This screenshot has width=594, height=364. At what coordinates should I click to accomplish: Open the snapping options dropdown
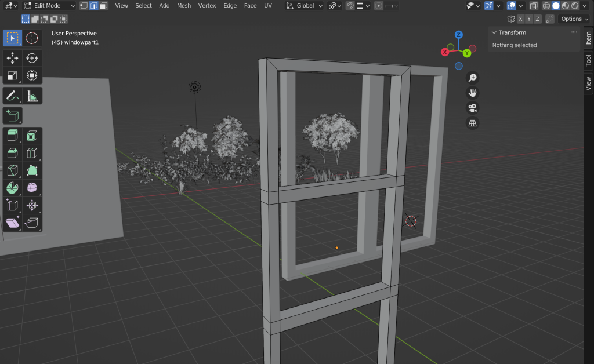[x=363, y=6]
